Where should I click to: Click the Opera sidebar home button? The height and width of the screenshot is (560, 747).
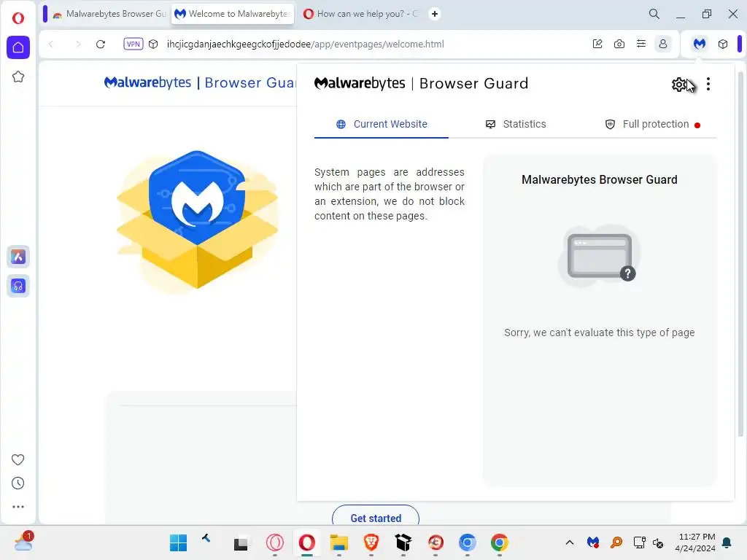click(x=18, y=47)
